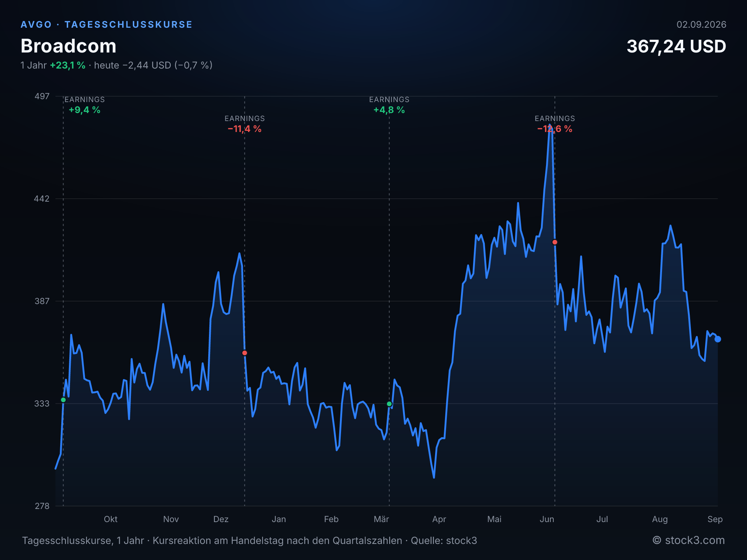Click the "AVGO · TAGESSCHLUSSKURSE" header line
The image size is (747, 560).
(107, 24)
